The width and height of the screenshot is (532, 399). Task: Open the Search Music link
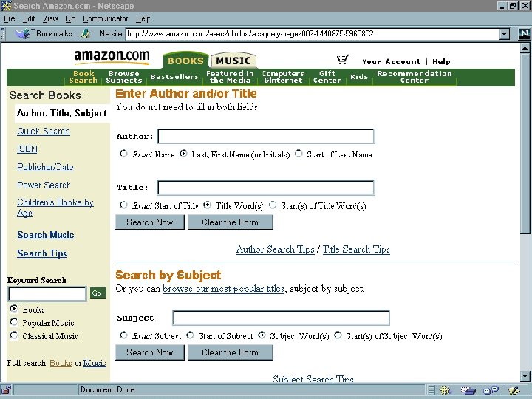pos(46,235)
